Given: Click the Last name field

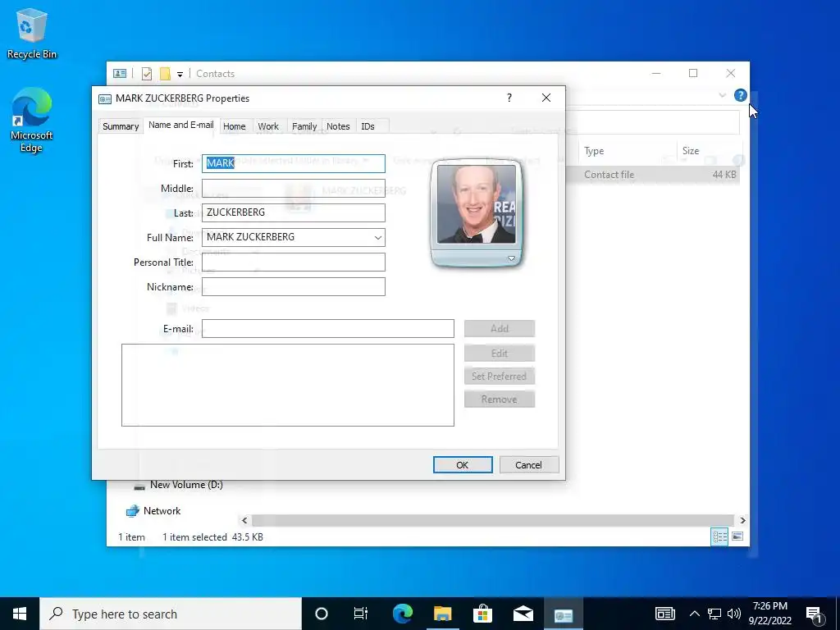Looking at the screenshot, I should [x=293, y=212].
